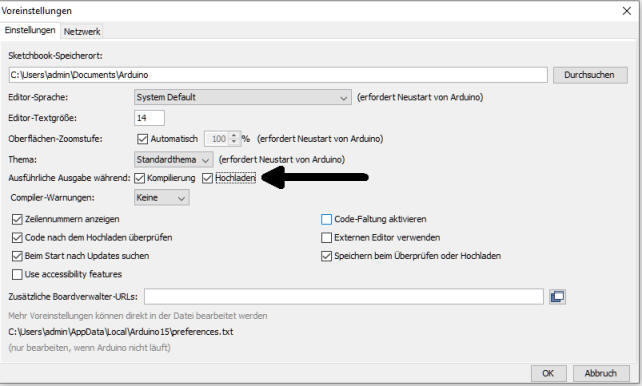Click the Ausführliche Ausgabe während label

click(x=69, y=178)
